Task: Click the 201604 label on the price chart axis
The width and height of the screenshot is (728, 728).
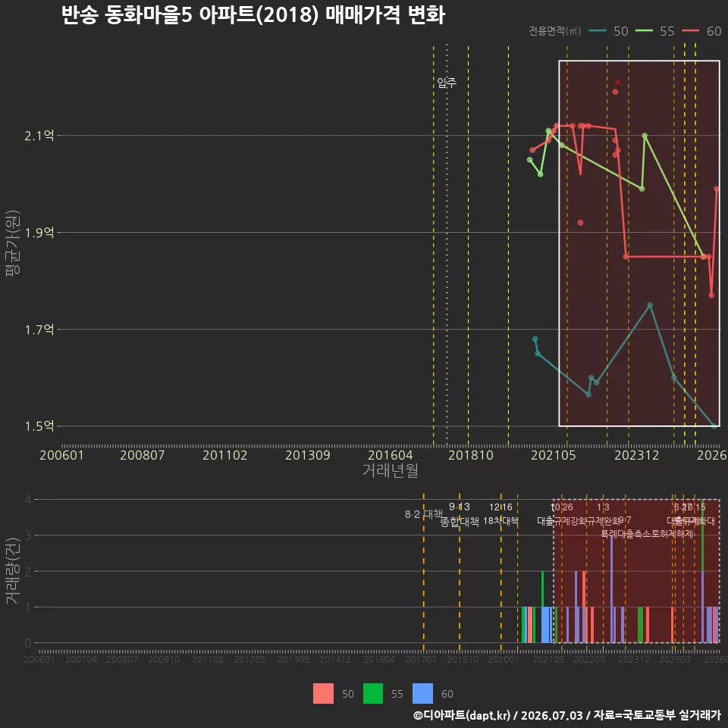Action: click(x=391, y=455)
